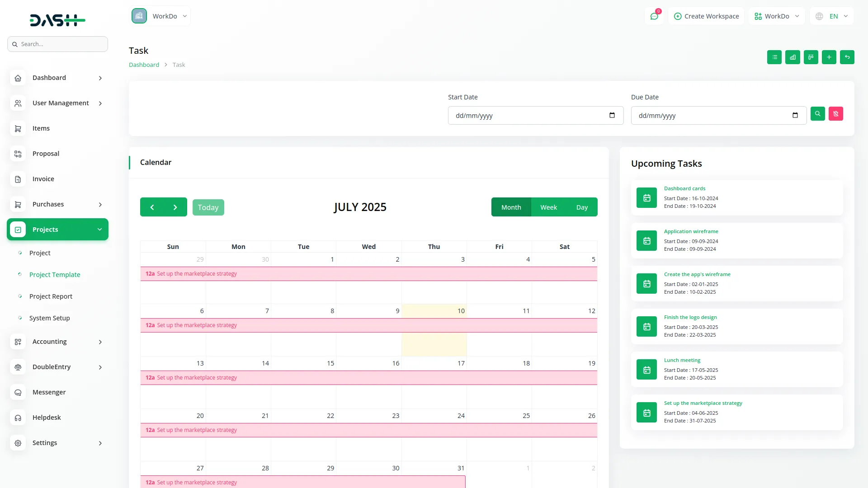
Task: Open the EN language dropdown
Action: (x=832, y=16)
